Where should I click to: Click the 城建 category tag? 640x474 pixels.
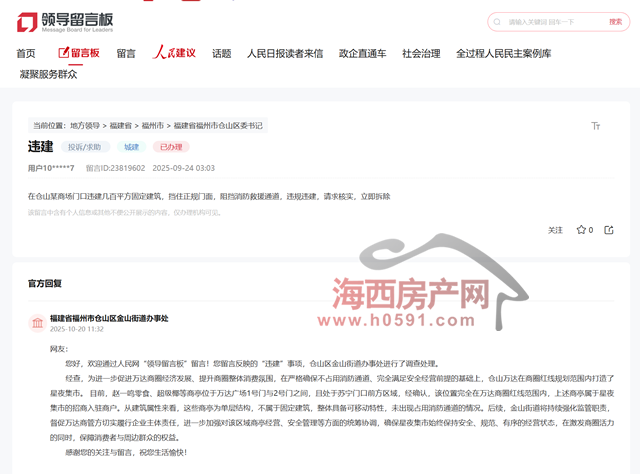point(132,147)
